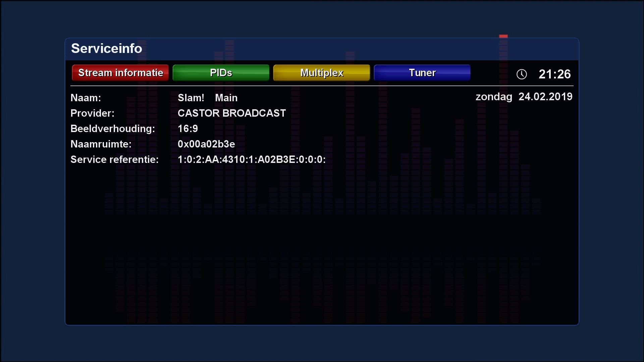Click the provider CASTOR BROADCAST
The width and height of the screenshot is (644, 362).
click(x=231, y=113)
